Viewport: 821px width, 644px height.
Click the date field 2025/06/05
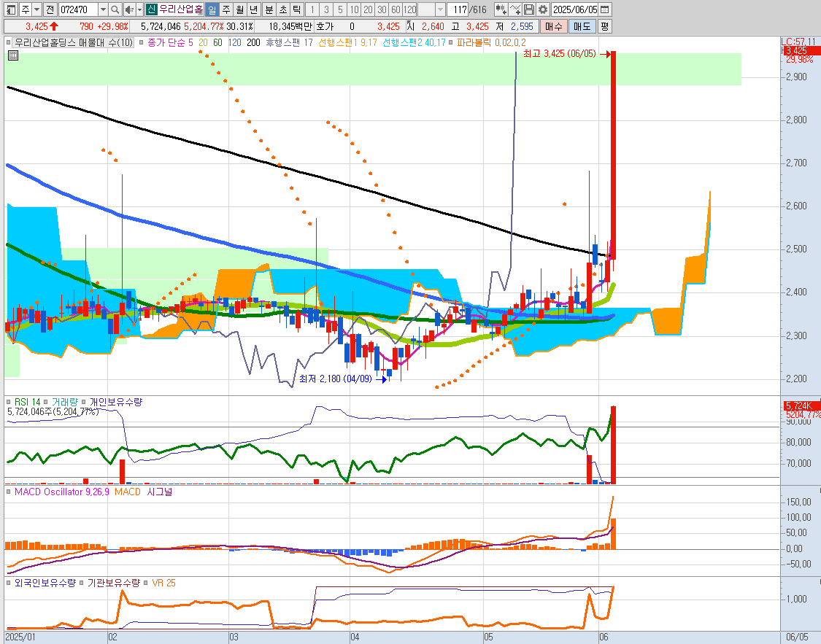coord(575,9)
